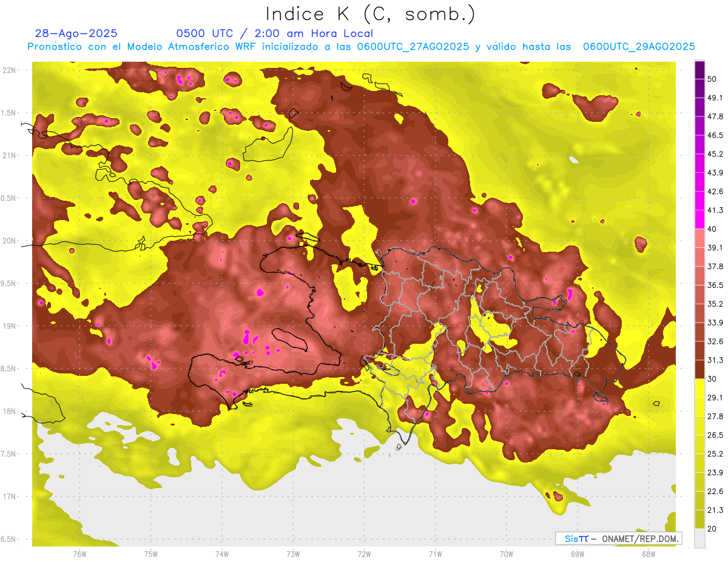Pick the magenta swatch between 40 and 41.3
Screen dimensions: 728x562
click(x=699, y=219)
